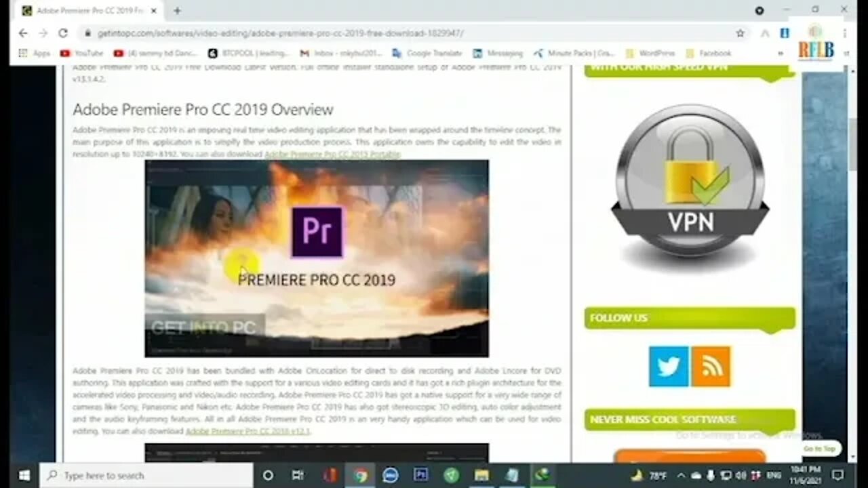868x488 pixels.
Task: Click the volume speaker tray icon
Action: pos(741,475)
